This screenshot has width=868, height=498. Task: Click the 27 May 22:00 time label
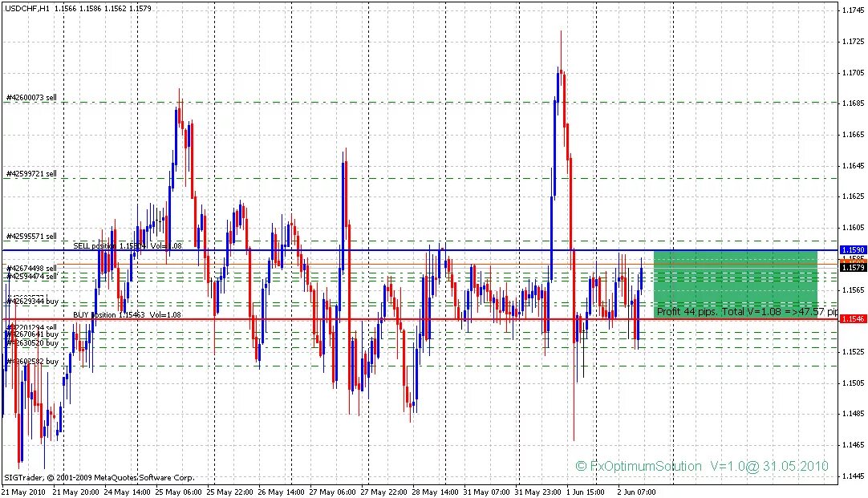point(384,492)
